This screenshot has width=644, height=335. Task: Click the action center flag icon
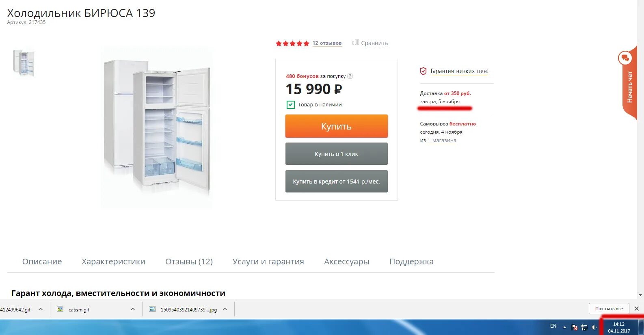click(575, 327)
